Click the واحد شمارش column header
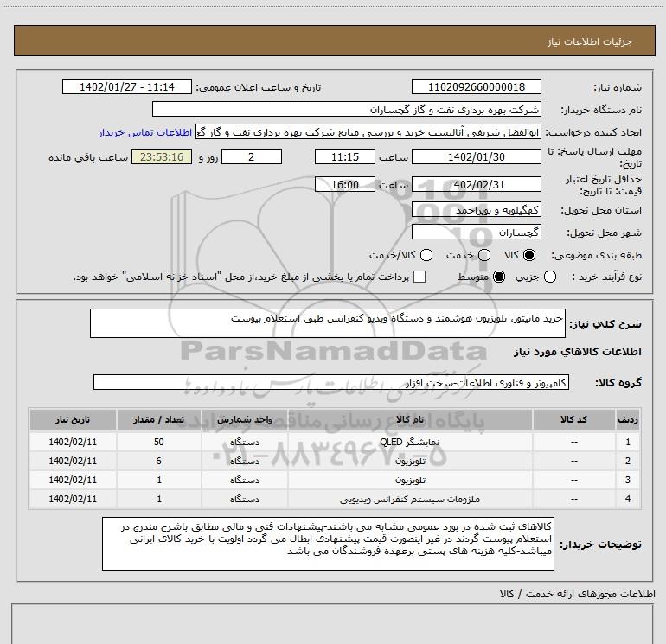The image size is (666, 644). 245,419
